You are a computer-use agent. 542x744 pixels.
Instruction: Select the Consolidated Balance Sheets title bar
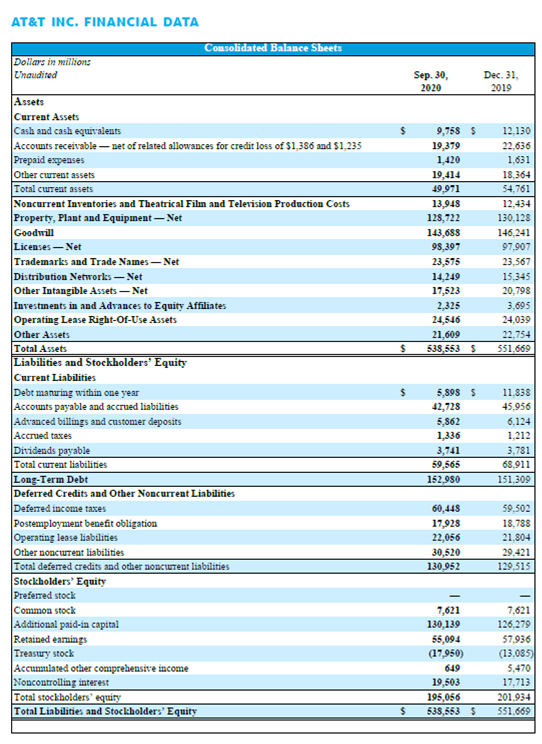[273, 48]
